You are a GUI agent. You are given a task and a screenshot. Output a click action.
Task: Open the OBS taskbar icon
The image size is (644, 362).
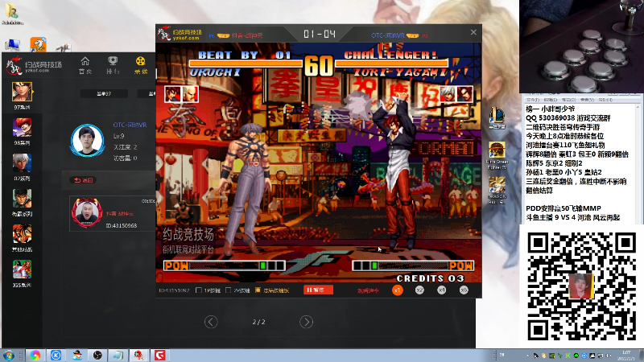[x=97, y=355]
